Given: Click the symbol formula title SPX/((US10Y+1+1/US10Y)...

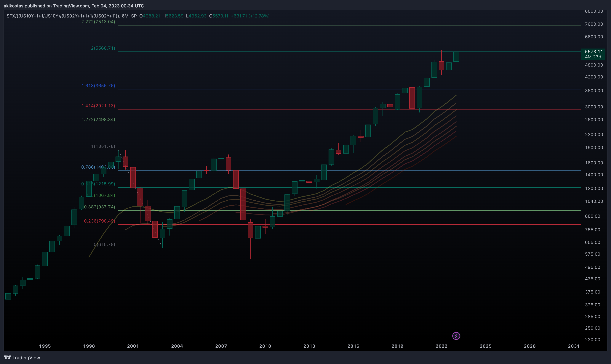Looking at the screenshot, I should coord(63,16).
